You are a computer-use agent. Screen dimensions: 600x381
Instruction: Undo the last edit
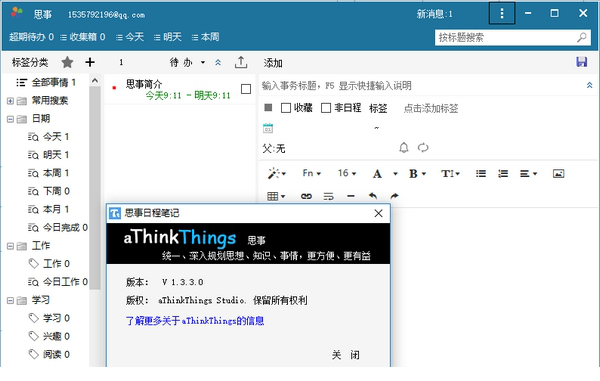(373, 196)
